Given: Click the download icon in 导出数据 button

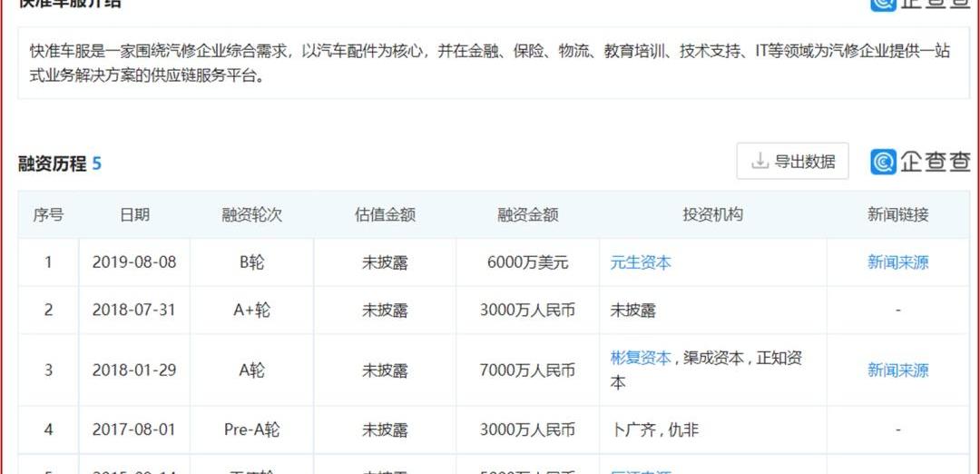Looking at the screenshot, I should pos(759,162).
